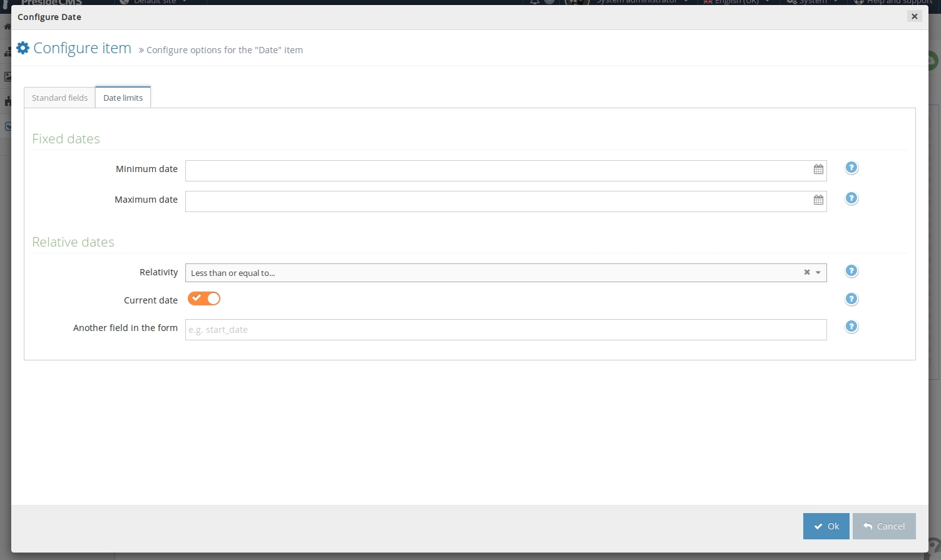Toggle the Current date switch off
This screenshot has width=941, height=560.
click(x=204, y=298)
